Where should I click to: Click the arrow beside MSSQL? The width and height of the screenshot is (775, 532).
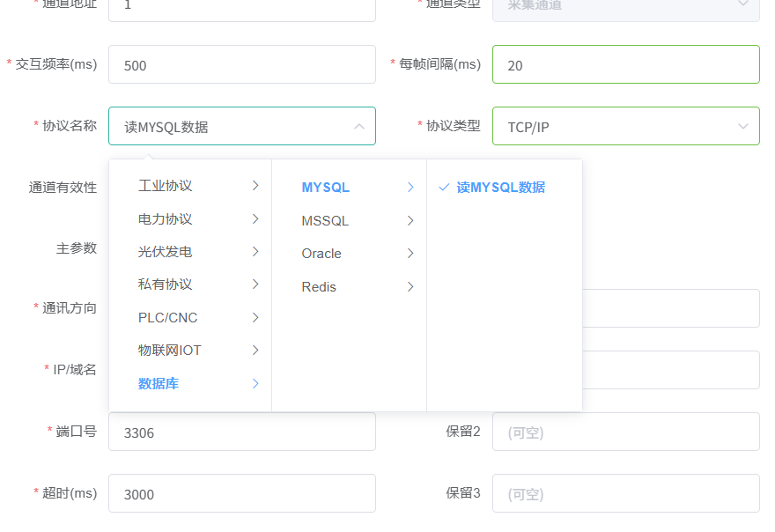(410, 221)
